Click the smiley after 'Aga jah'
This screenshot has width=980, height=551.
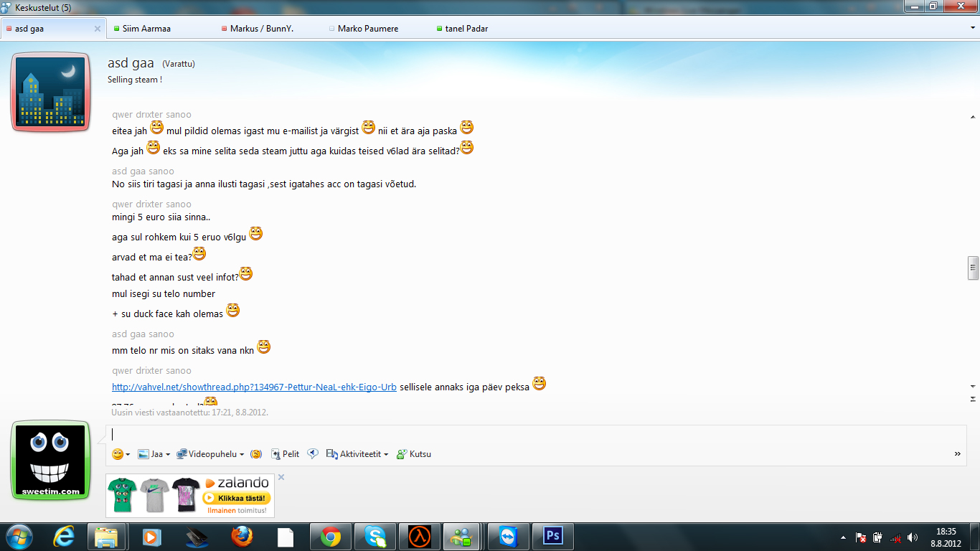[x=153, y=148]
